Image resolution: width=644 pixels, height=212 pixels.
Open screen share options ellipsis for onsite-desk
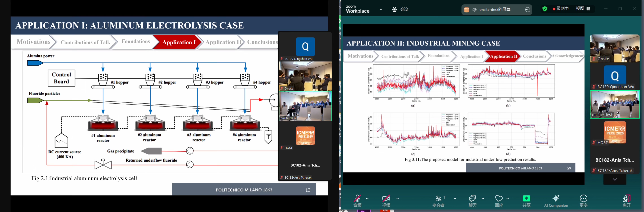[528, 9]
